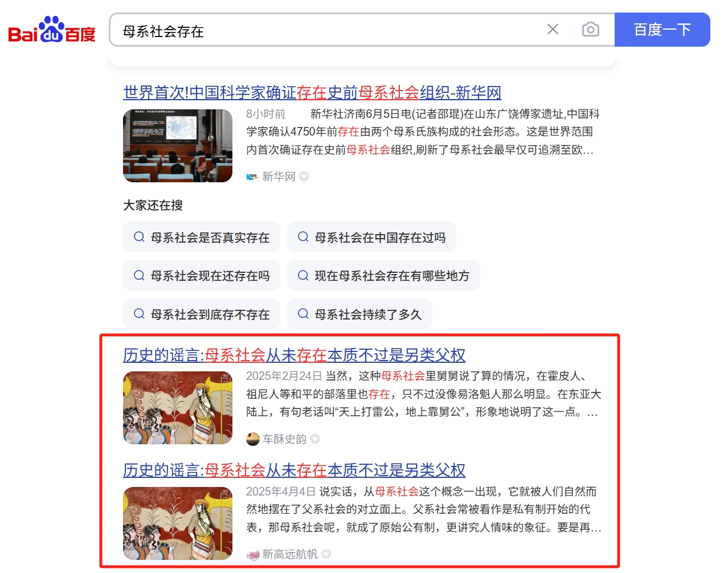This screenshot has height=573, width=728.
Task: Click the 百度一下 search button
Action: 662,30
